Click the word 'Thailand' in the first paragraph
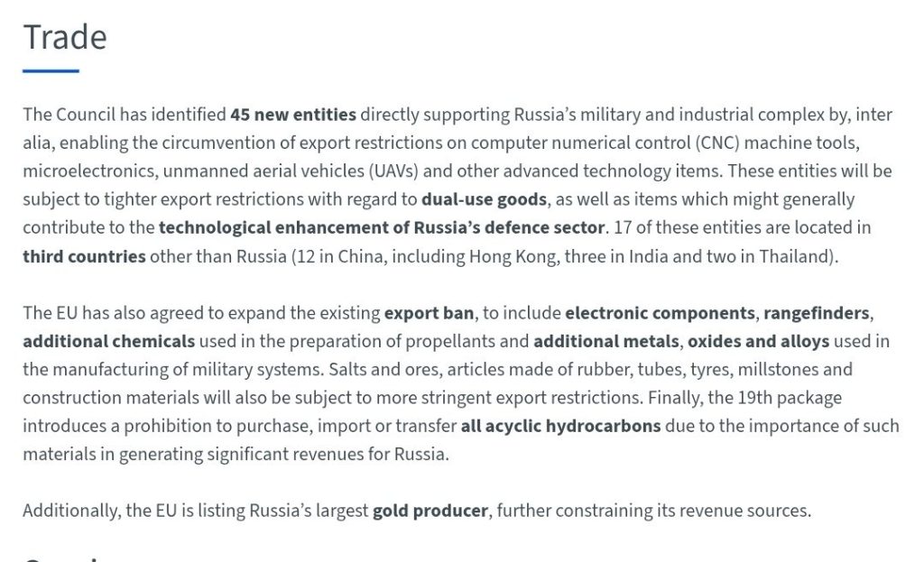The height and width of the screenshot is (562, 924). (798, 255)
